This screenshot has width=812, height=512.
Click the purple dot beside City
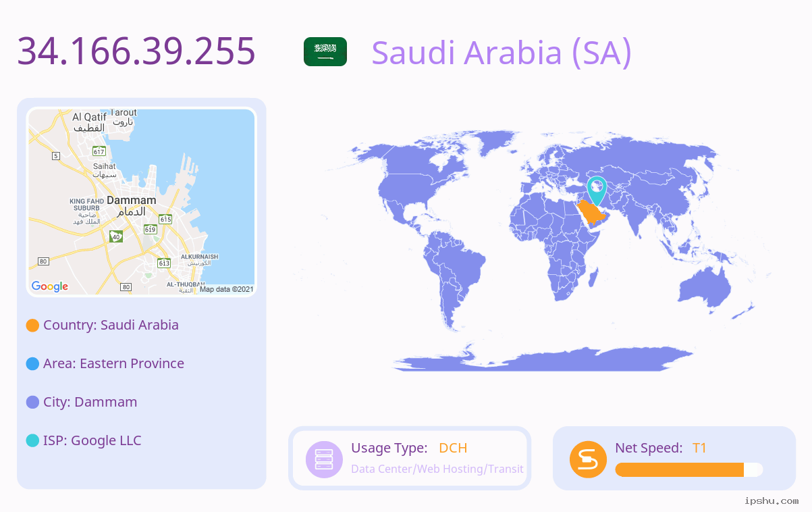(32, 403)
